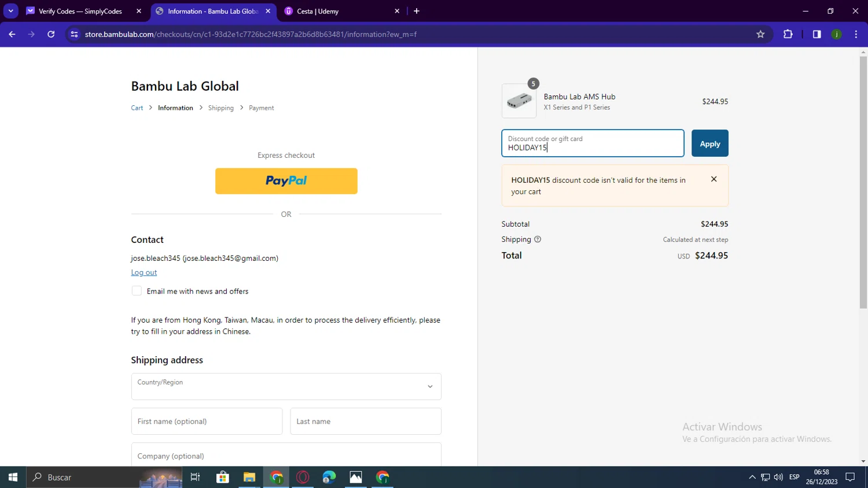868x488 pixels.
Task: Show hidden system tray icons
Action: tap(752, 477)
